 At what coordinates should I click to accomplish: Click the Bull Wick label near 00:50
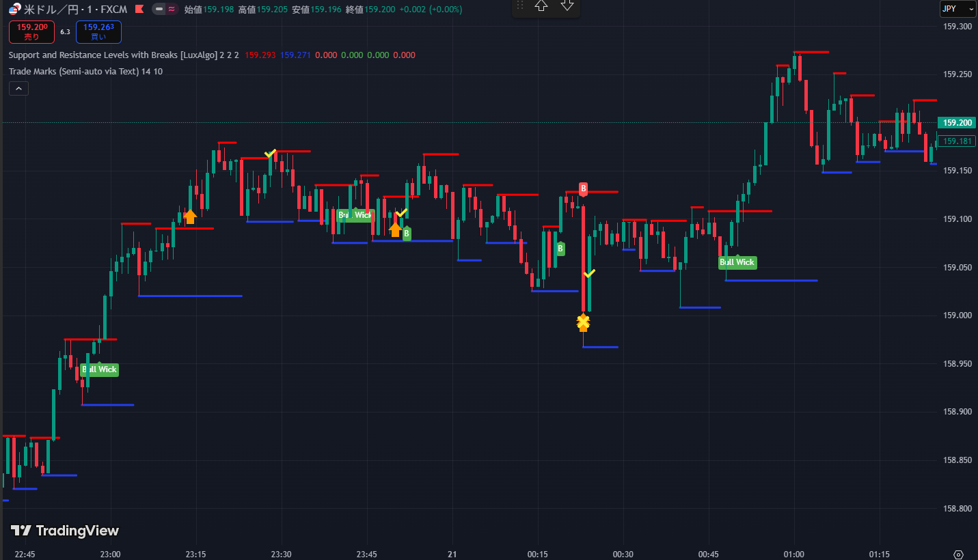pyautogui.click(x=737, y=262)
